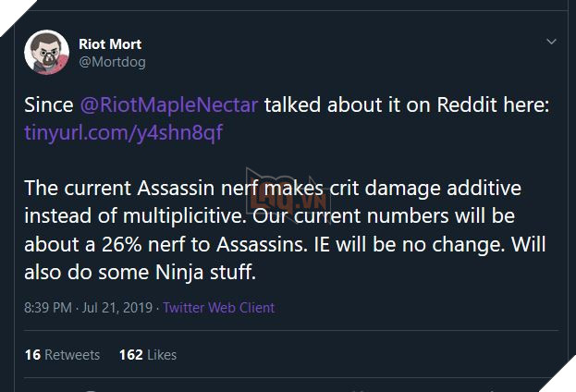Follow the tinyurl.com/y4shn8qf link
Viewport: 576px width, 392px height.
pyautogui.click(x=123, y=131)
